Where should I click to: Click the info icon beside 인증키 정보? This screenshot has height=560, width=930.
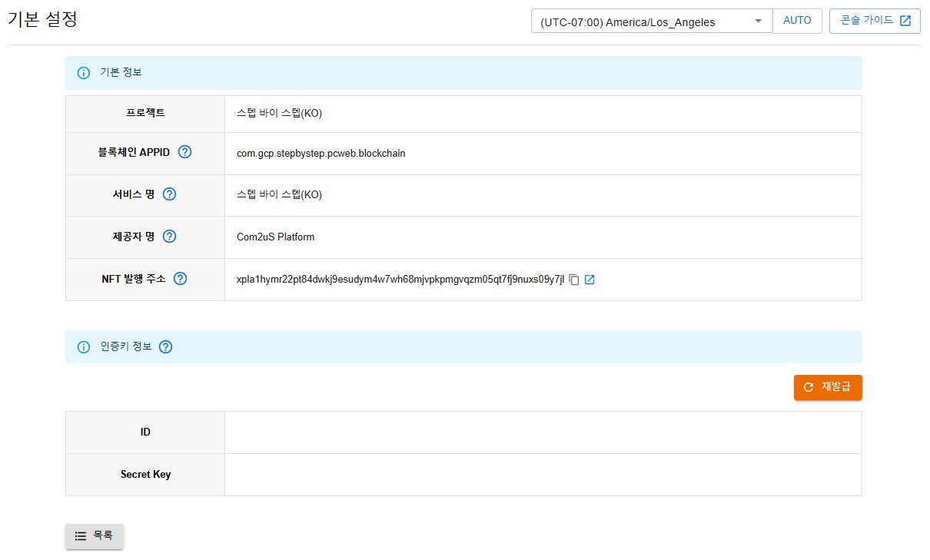click(x=84, y=347)
